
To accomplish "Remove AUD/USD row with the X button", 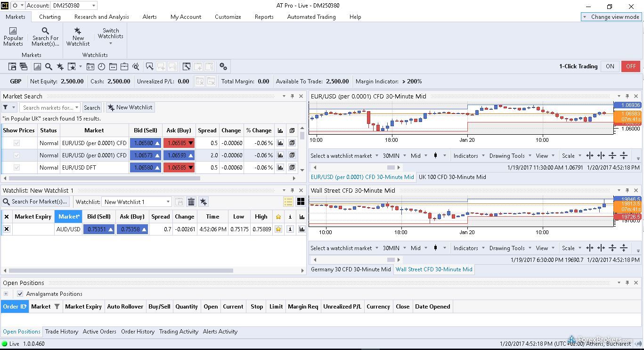I will tap(7, 229).
